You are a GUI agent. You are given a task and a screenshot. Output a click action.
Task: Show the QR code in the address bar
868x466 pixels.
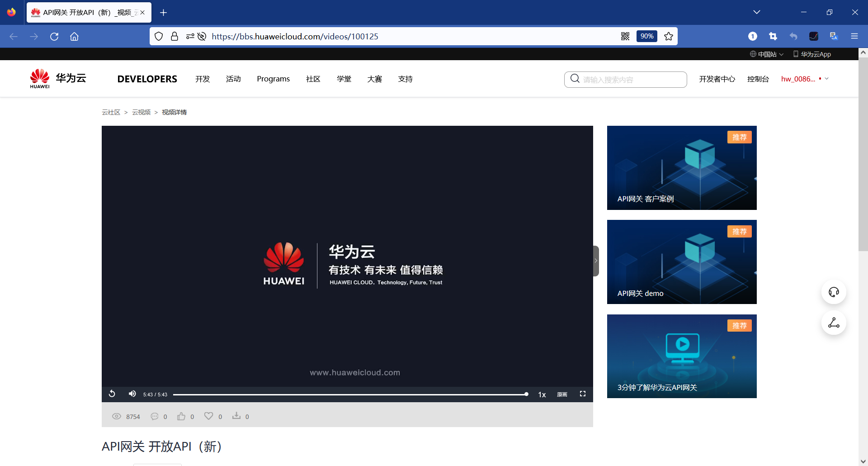(626, 36)
